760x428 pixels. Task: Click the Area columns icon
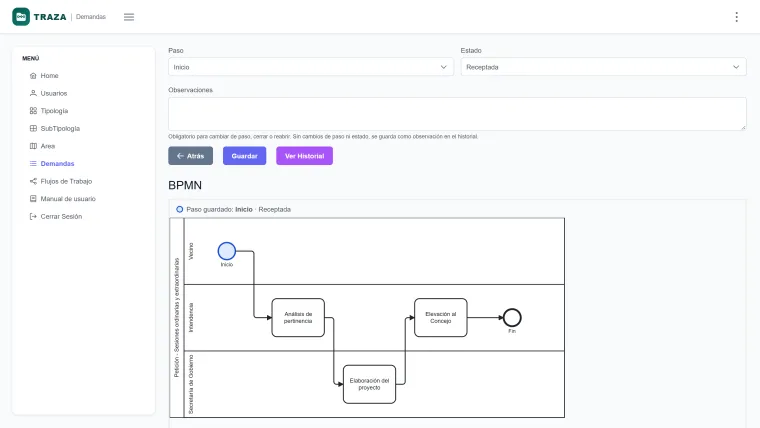pyautogui.click(x=33, y=146)
